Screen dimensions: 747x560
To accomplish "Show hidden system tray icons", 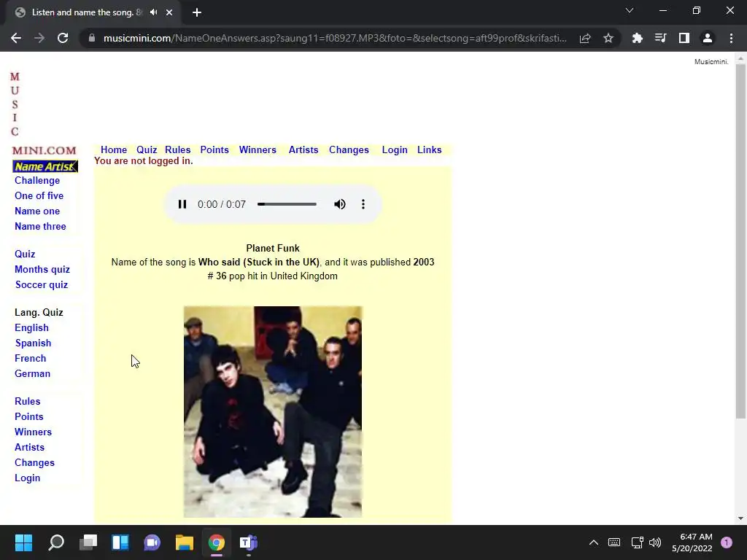I will 594,542.
